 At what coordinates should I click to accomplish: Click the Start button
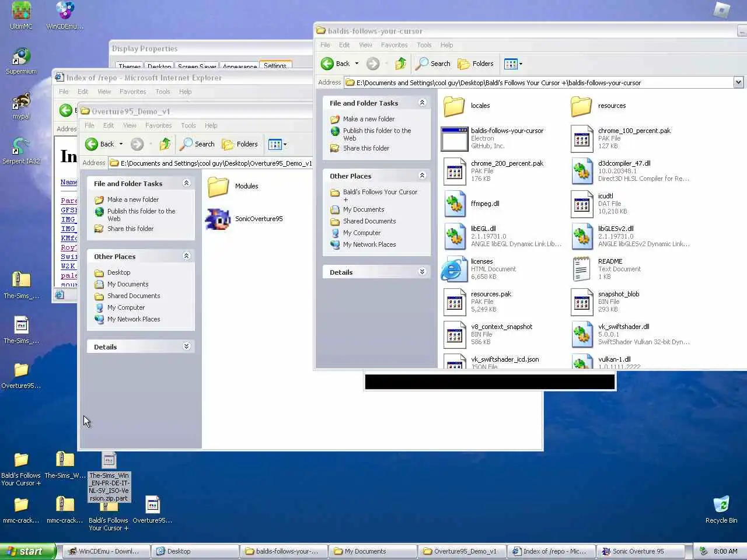[x=28, y=551]
